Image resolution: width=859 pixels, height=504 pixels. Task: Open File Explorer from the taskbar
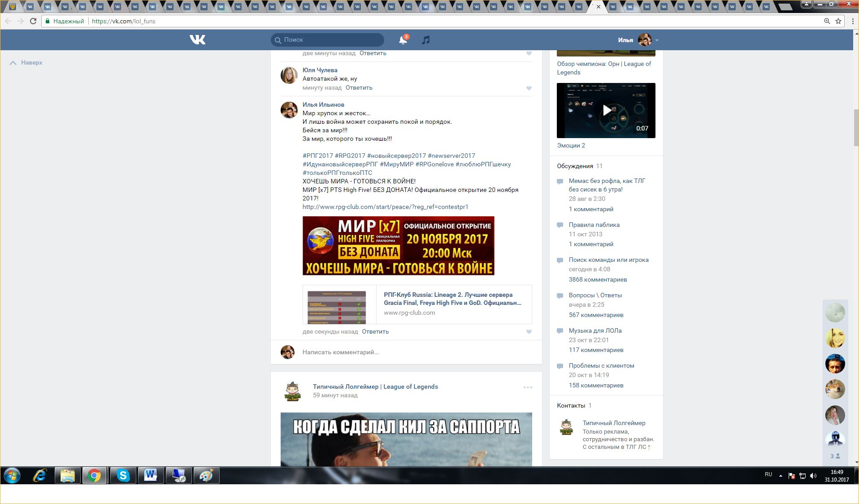67,475
